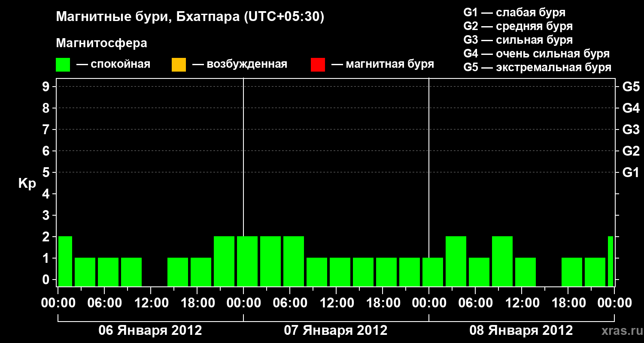644x343 pixels.
Task: Click the Kp 1 bar straddling midnight into 08 Января
Action: click(x=433, y=272)
